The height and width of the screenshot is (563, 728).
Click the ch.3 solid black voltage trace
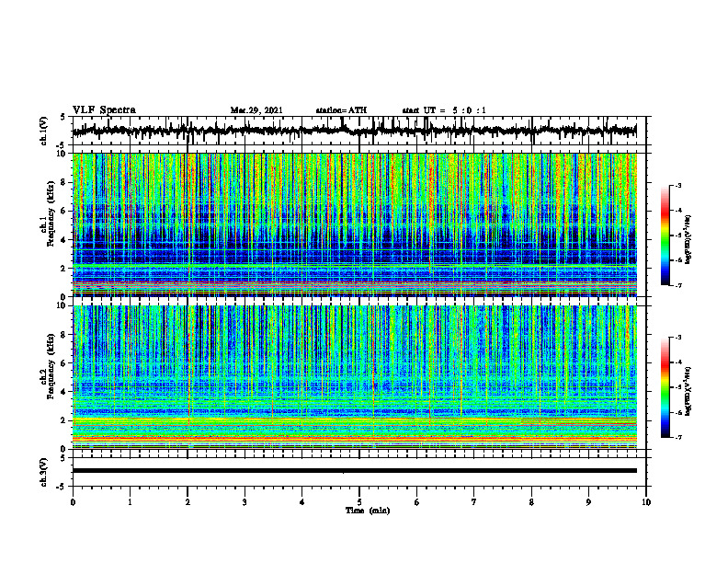pos(354,471)
